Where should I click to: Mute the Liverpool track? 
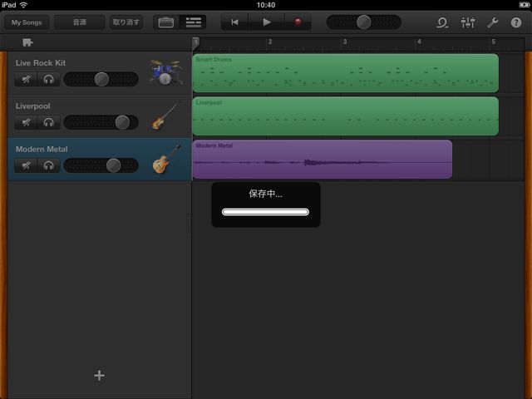click(x=26, y=122)
